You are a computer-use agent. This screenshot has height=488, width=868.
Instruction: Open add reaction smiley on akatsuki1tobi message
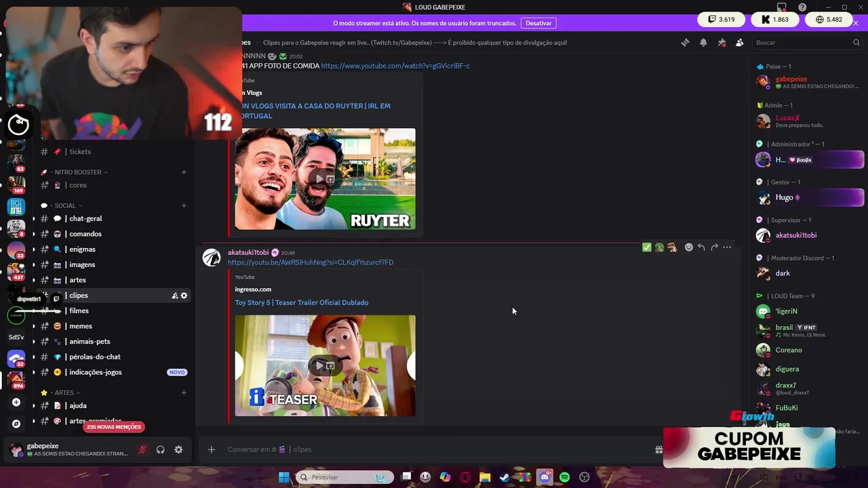(688, 247)
